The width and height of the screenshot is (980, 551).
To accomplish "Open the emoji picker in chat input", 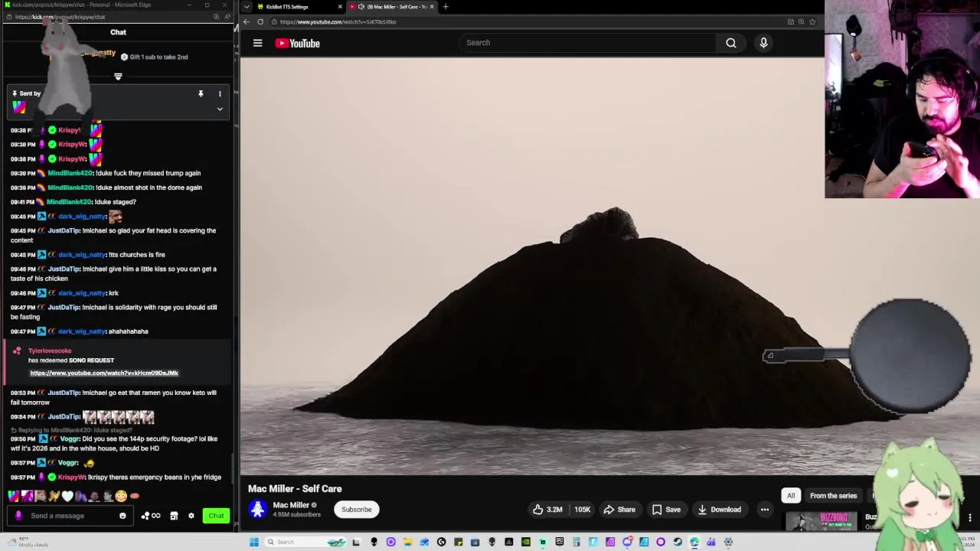I will 122,516.
